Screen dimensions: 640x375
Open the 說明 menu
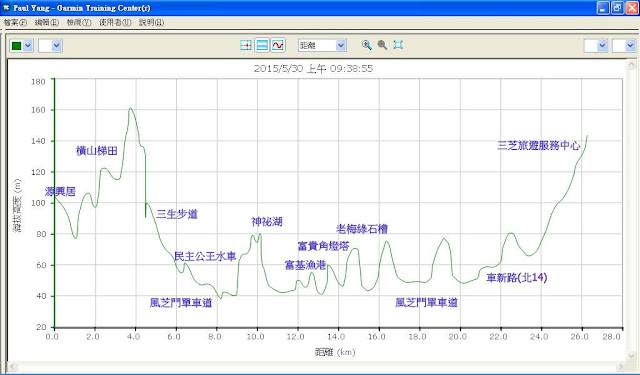coord(151,22)
